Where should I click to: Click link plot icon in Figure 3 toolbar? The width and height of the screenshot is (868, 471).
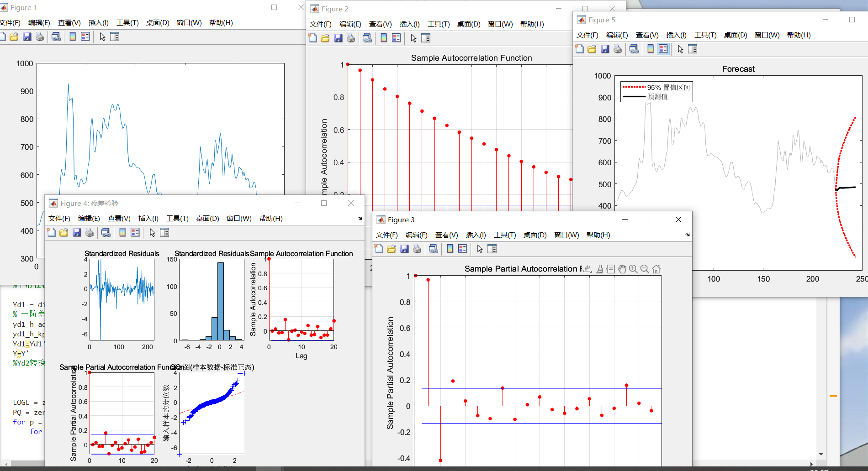click(434, 249)
